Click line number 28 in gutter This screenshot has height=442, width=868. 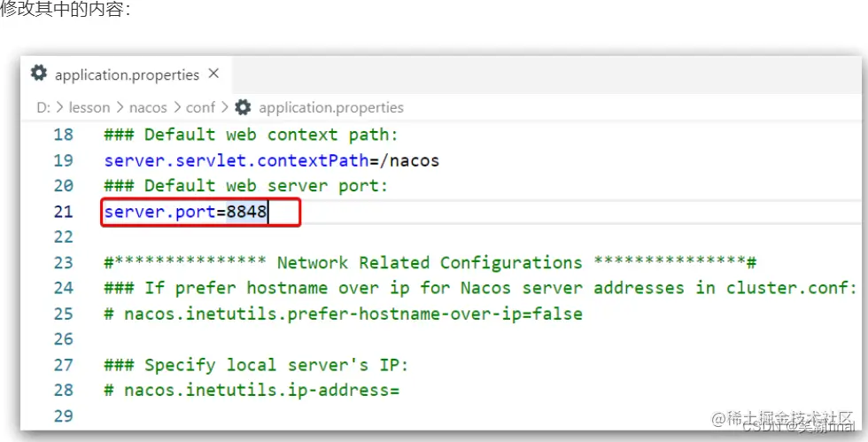pos(63,391)
